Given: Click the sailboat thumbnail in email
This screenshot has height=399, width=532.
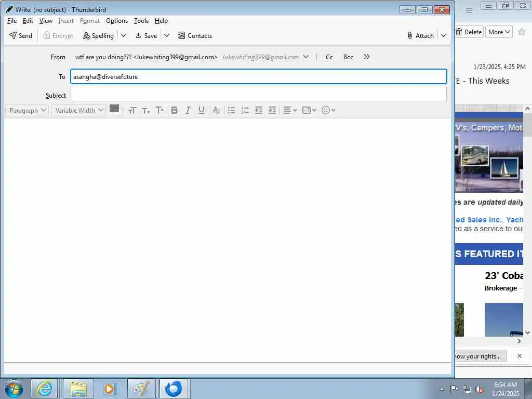Looking at the screenshot, I should [504, 168].
